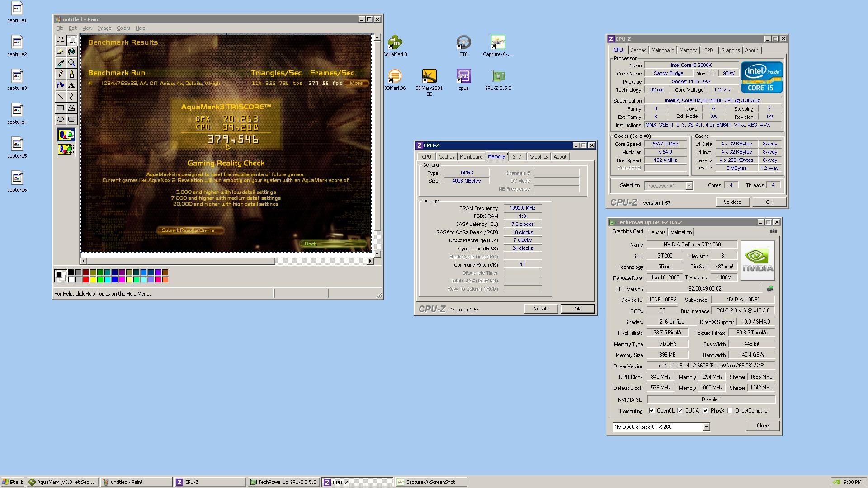Choose the Eraser tool in Paint
The width and height of the screenshot is (868, 488).
(x=60, y=52)
